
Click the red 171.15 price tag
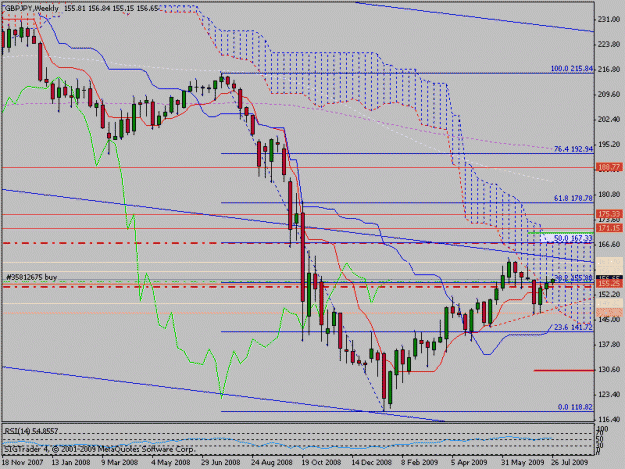pos(609,228)
